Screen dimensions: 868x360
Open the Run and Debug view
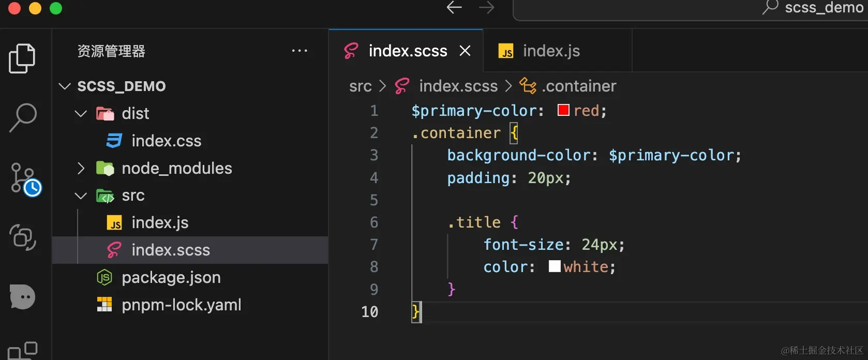23,237
